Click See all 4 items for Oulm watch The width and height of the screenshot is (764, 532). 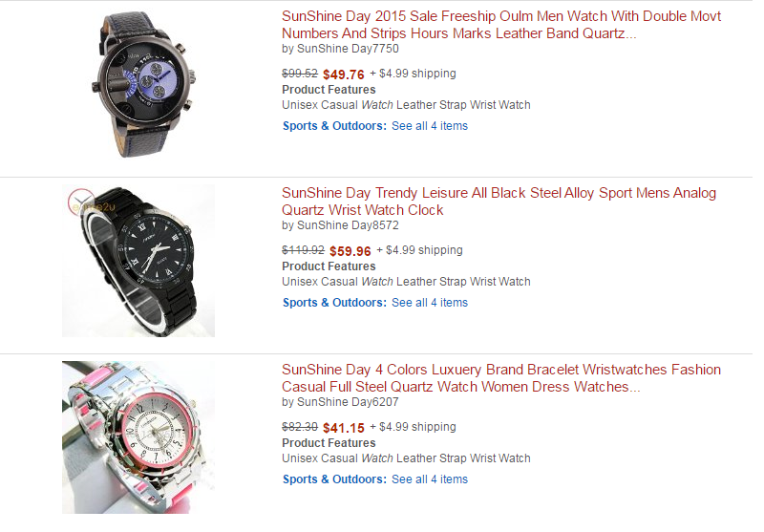pyautogui.click(x=429, y=126)
